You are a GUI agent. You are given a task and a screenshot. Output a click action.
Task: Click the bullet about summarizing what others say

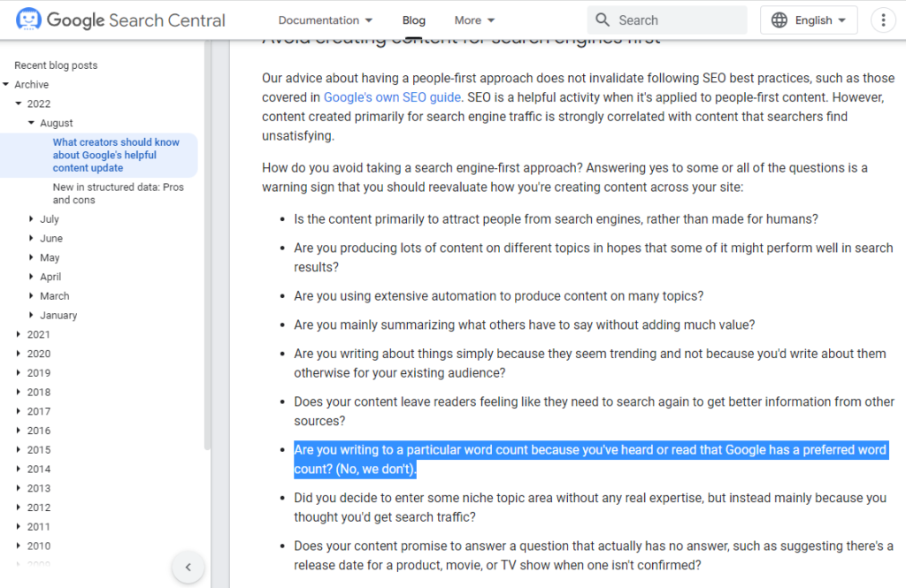[524, 325]
